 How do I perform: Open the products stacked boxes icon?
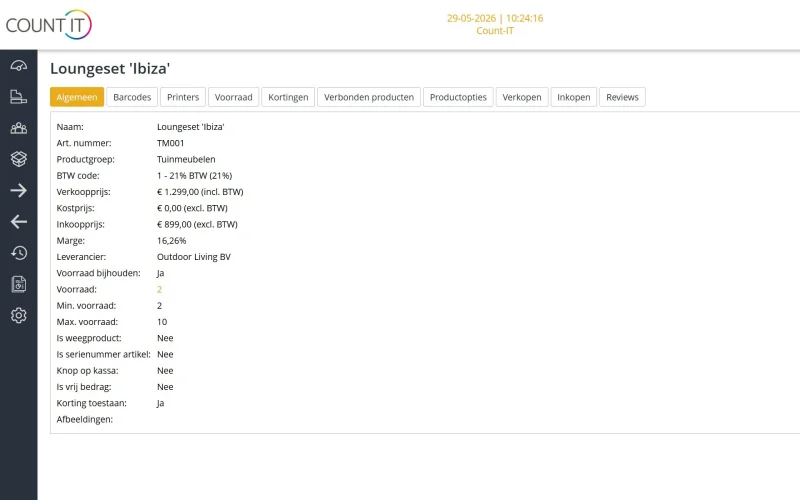(18, 159)
